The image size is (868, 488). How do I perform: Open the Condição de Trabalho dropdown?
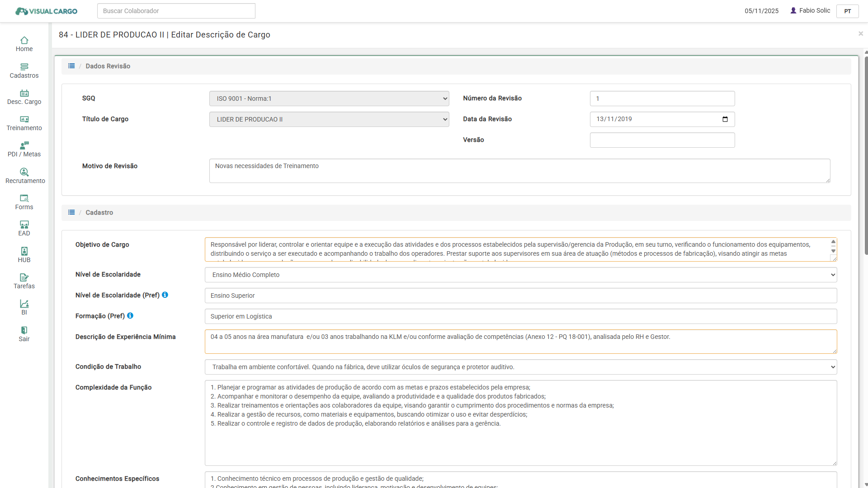tap(520, 367)
